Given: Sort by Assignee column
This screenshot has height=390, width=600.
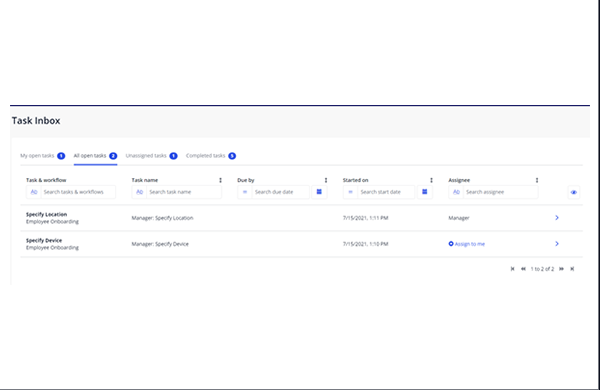Looking at the screenshot, I should 537,180.
